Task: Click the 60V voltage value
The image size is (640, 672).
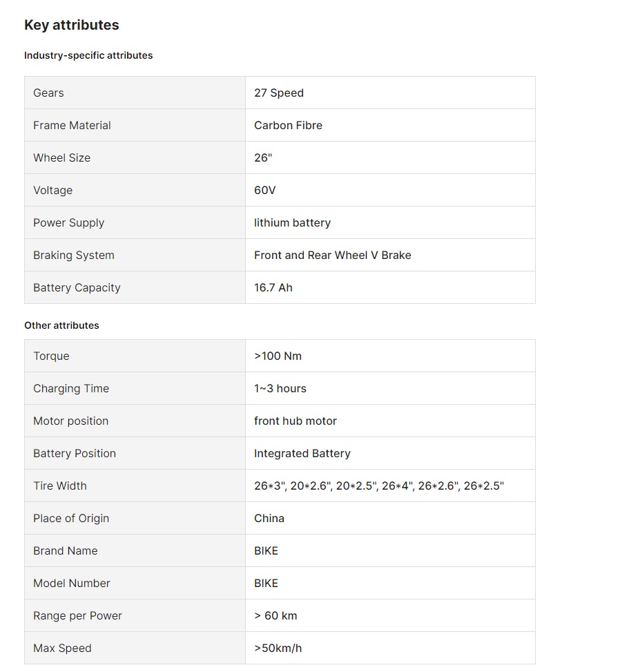Action: pos(265,190)
